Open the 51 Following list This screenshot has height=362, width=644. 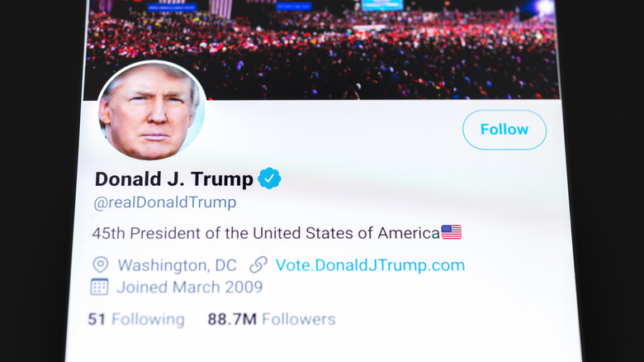136,319
